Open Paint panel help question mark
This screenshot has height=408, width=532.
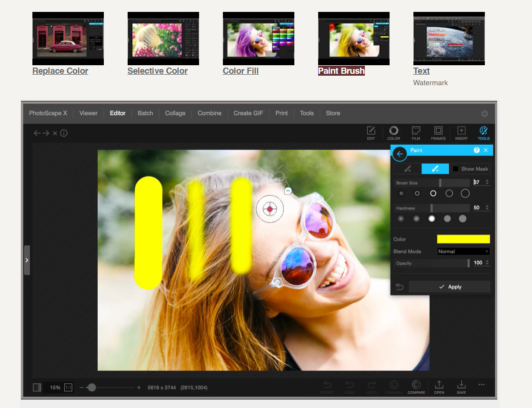pyautogui.click(x=477, y=150)
